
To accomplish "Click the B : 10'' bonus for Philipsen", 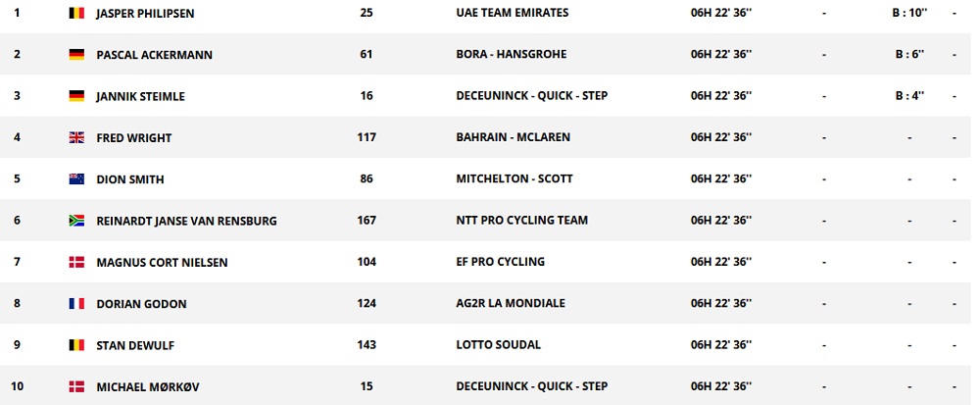I will pos(909,14).
